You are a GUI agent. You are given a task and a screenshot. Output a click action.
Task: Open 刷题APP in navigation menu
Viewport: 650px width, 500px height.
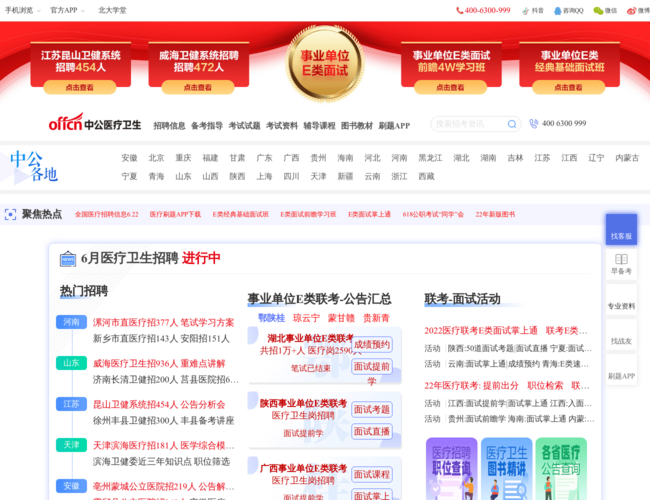point(394,126)
